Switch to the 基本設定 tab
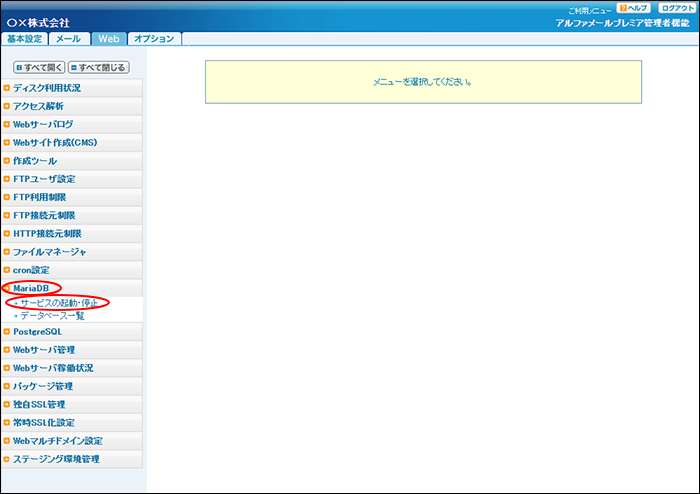The width and height of the screenshot is (700, 494). (25, 39)
